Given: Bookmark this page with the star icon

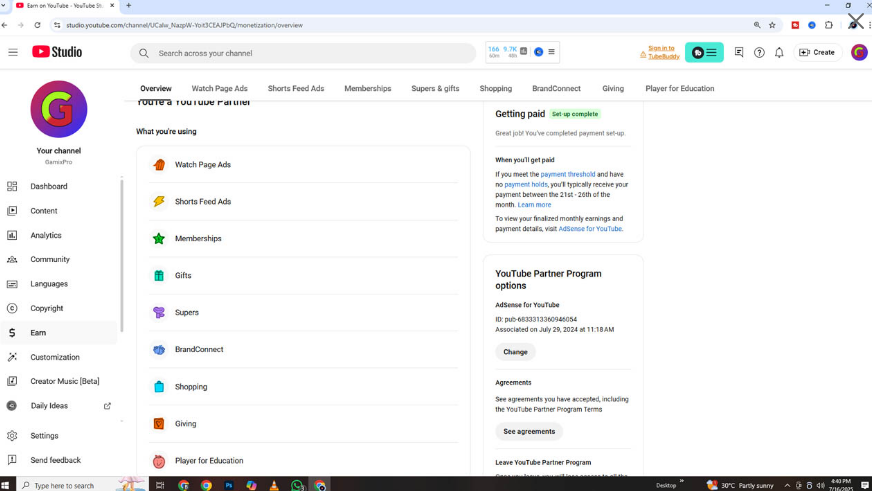Looking at the screenshot, I should (x=772, y=25).
